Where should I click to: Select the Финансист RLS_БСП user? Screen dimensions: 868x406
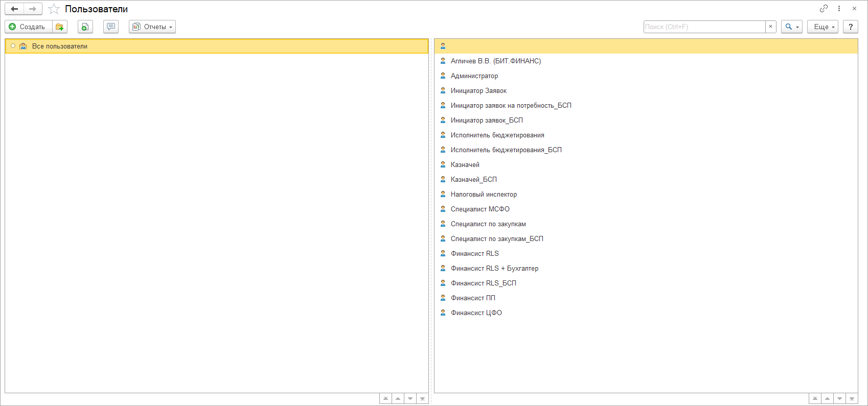point(646,283)
